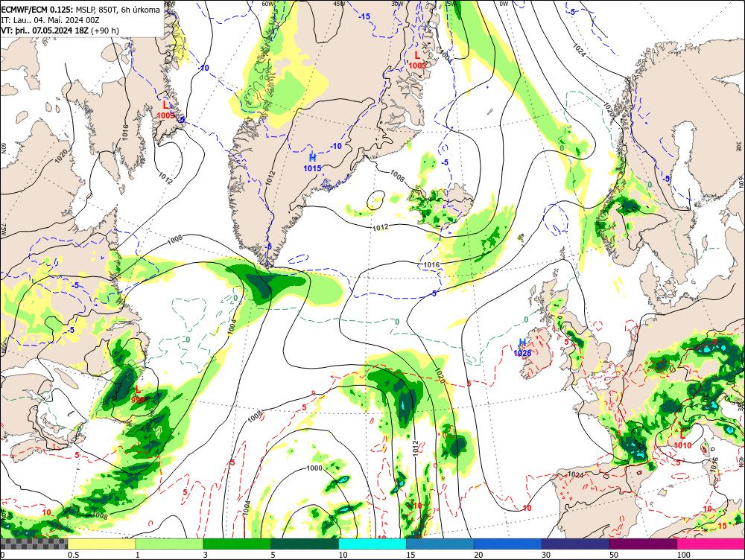Click the '1012' isobar label on Greenland
Image resolution: width=745 pixels, height=560 pixels.
click(270, 178)
